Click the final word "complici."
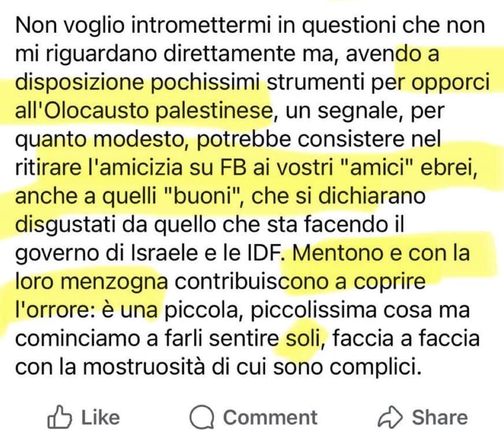The height and width of the screenshot is (437, 504). [376, 367]
